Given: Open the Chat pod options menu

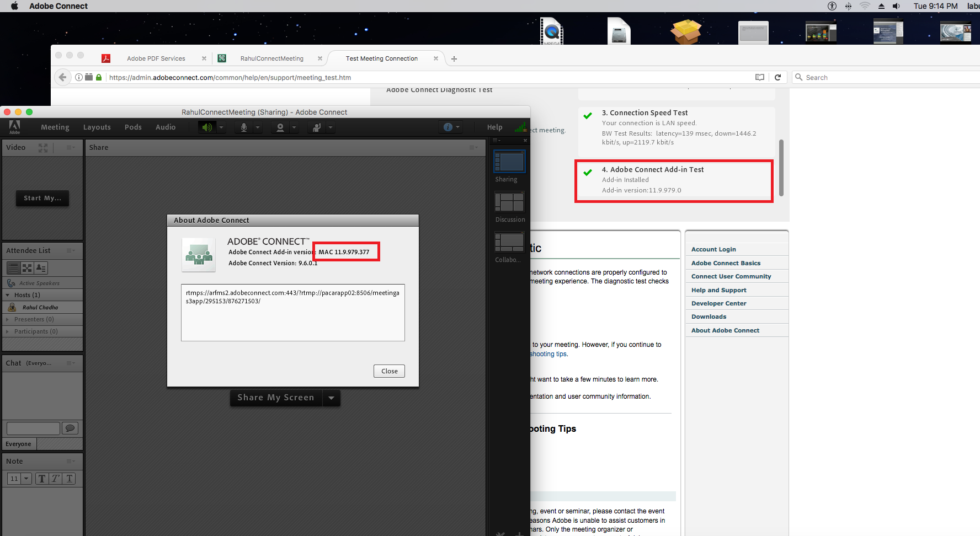Looking at the screenshot, I should click(71, 363).
